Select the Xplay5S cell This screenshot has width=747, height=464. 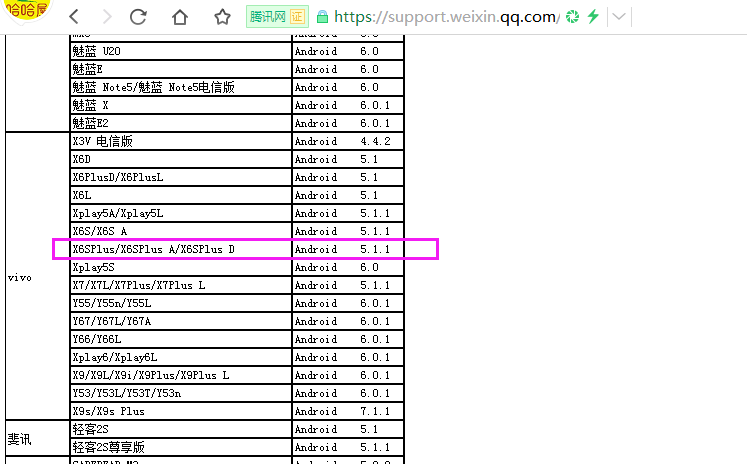[x=181, y=267]
